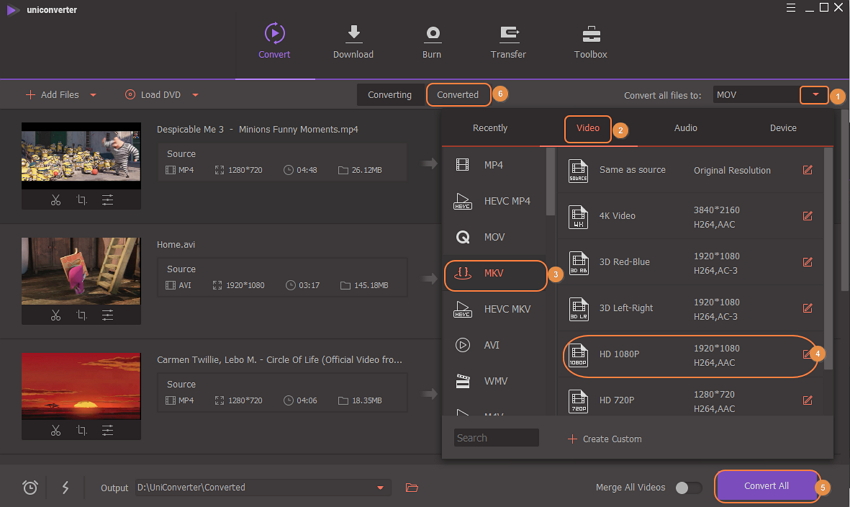Choose the HD 720P preset
Screen dimensions: 850x507
click(x=690, y=401)
